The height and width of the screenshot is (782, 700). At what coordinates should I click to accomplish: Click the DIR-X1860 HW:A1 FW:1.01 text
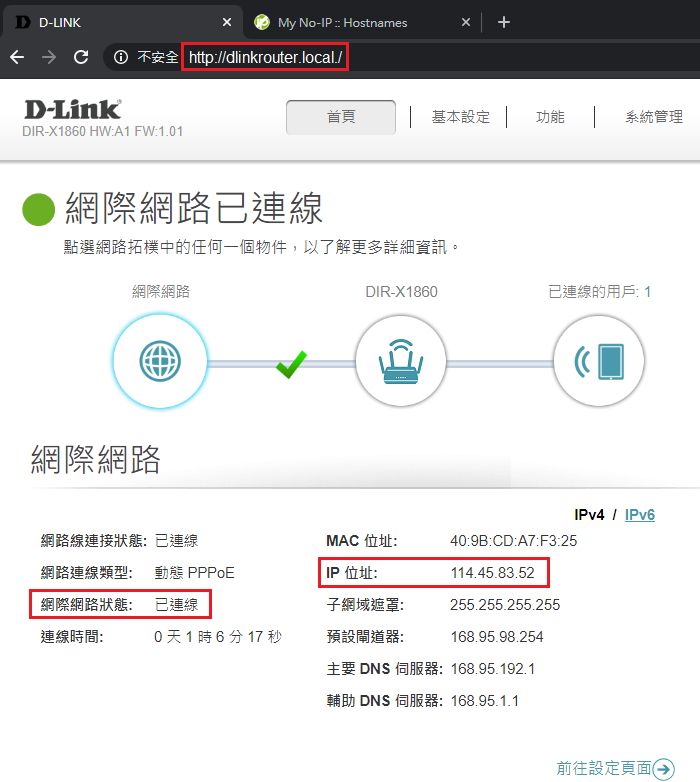coord(103,132)
